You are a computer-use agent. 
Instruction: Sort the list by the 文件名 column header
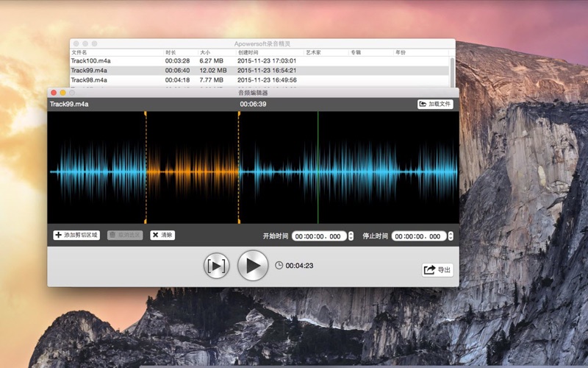pyautogui.click(x=79, y=52)
